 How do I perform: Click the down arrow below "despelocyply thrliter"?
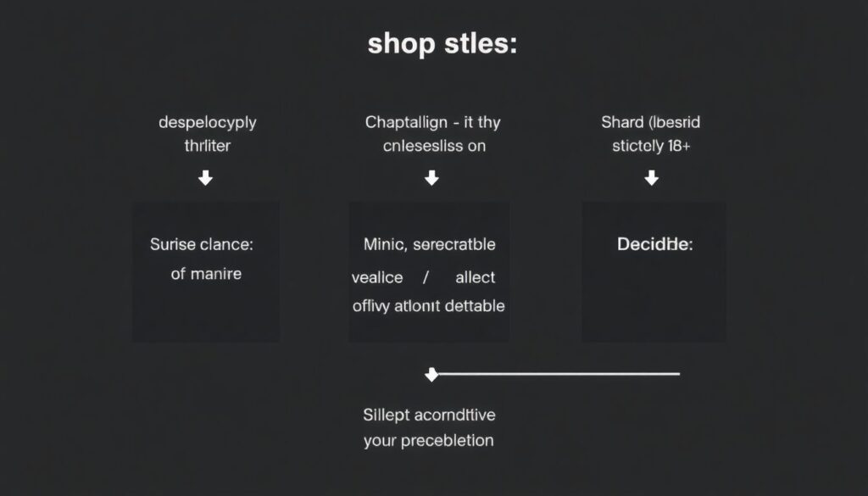205,179
